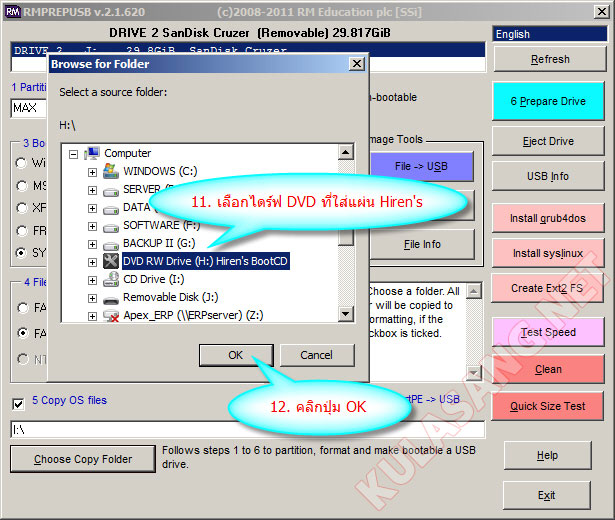Expand the BACKUP II (G:) node
615x520 pixels.
coord(92,244)
